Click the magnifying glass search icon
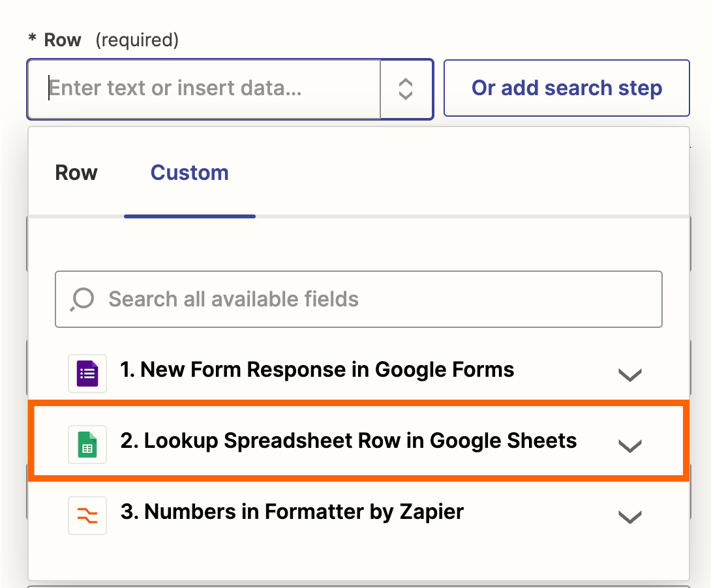 coord(83,299)
